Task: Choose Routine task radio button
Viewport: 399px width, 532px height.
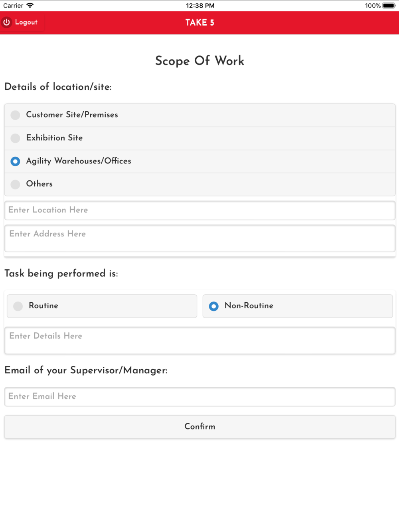Action: coord(18,306)
